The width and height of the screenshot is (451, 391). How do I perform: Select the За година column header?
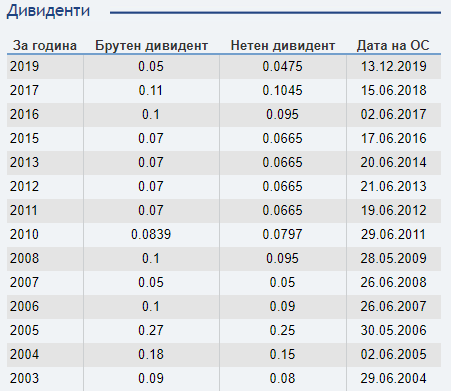click(45, 46)
